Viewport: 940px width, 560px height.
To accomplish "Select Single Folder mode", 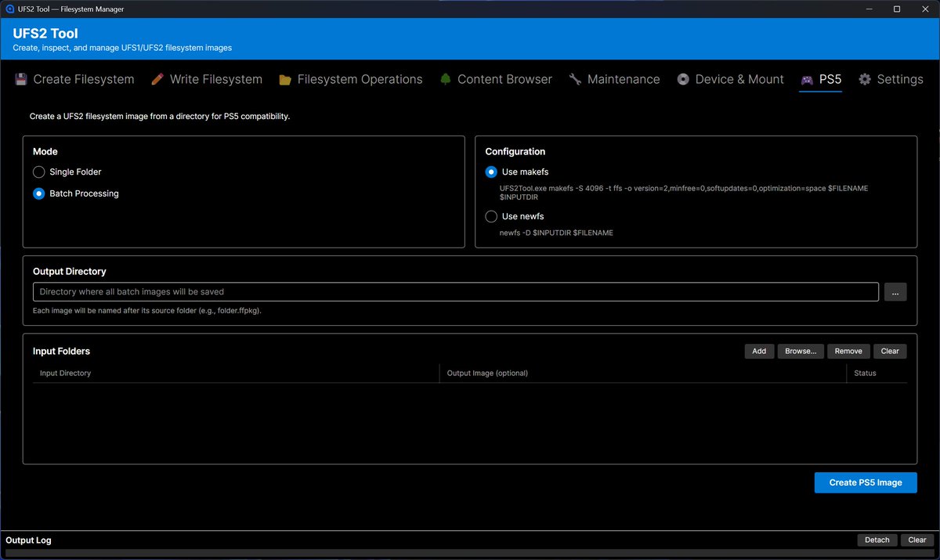I will [x=67, y=172].
